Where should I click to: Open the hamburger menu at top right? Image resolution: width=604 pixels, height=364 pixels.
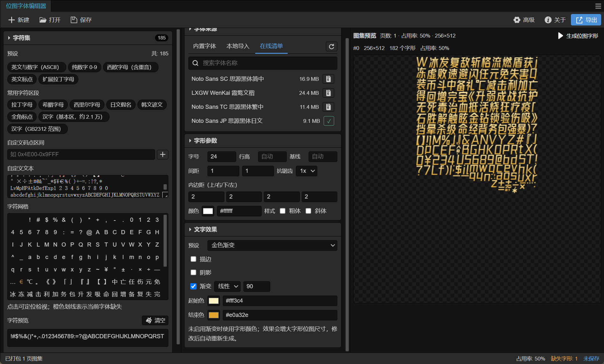click(598, 6)
